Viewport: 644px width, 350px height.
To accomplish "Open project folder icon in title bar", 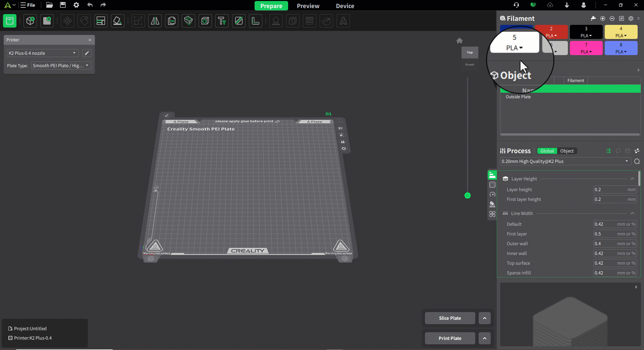I will pyautogui.click(x=49, y=5).
